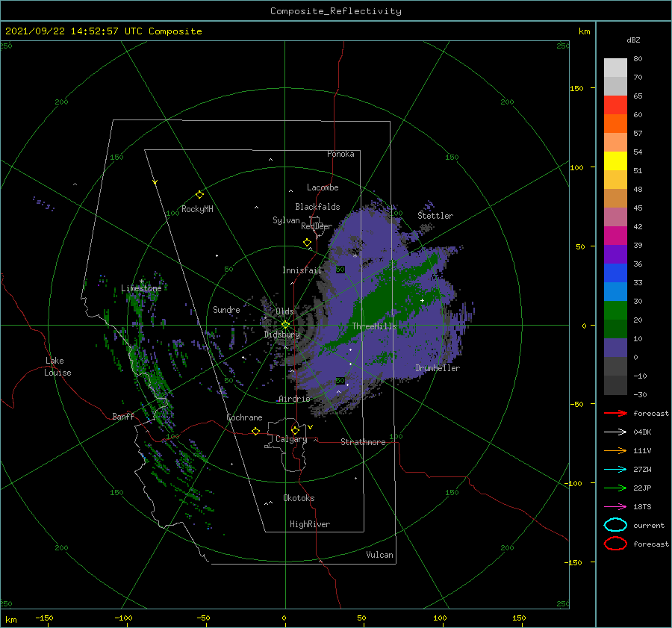Click the cyan current ellipse icon
Image resolution: width=672 pixels, height=628 pixels.
(x=615, y=525)
